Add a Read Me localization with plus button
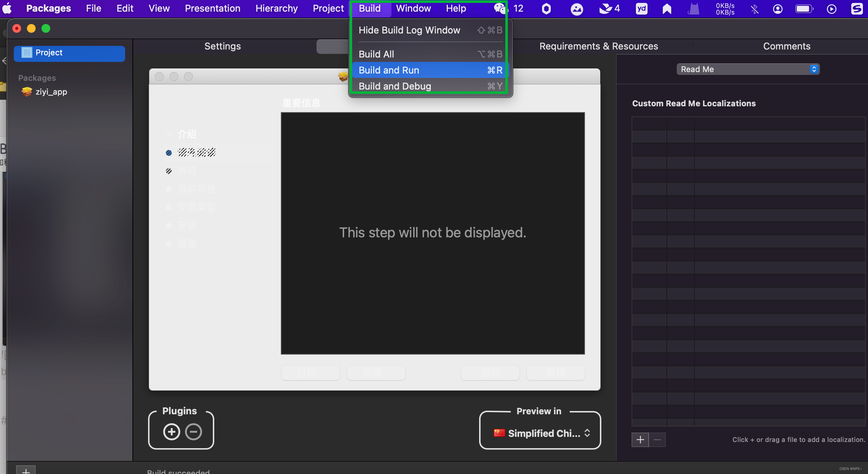Viewport: 868px width, 474px height. tap(640, 440)
